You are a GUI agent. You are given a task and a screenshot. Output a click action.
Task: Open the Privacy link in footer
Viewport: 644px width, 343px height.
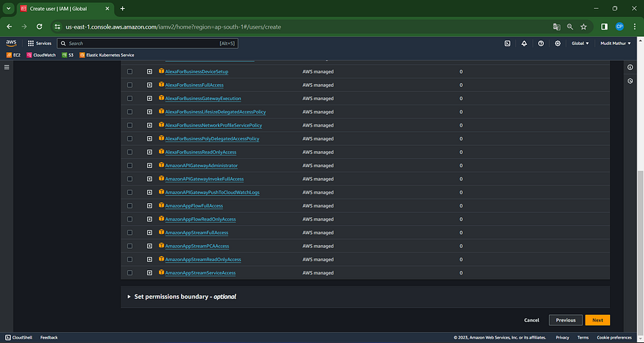coord(562,338)
